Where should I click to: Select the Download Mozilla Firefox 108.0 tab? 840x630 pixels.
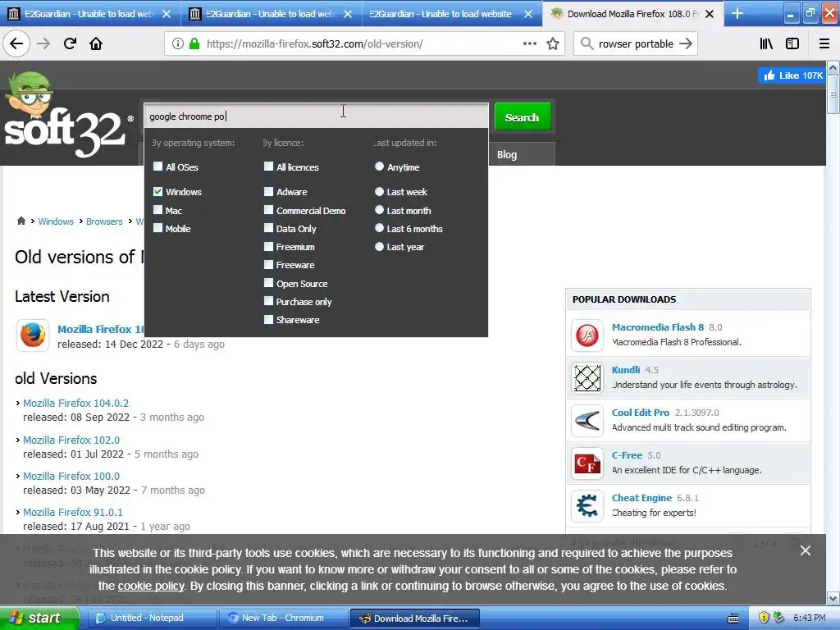tap(633, 13)
